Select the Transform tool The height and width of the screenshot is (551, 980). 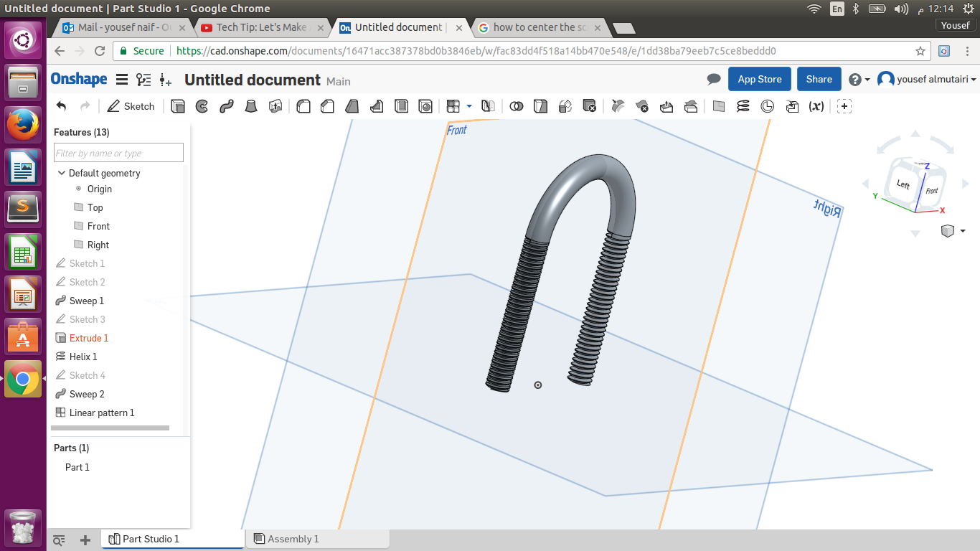pos(565,106)
